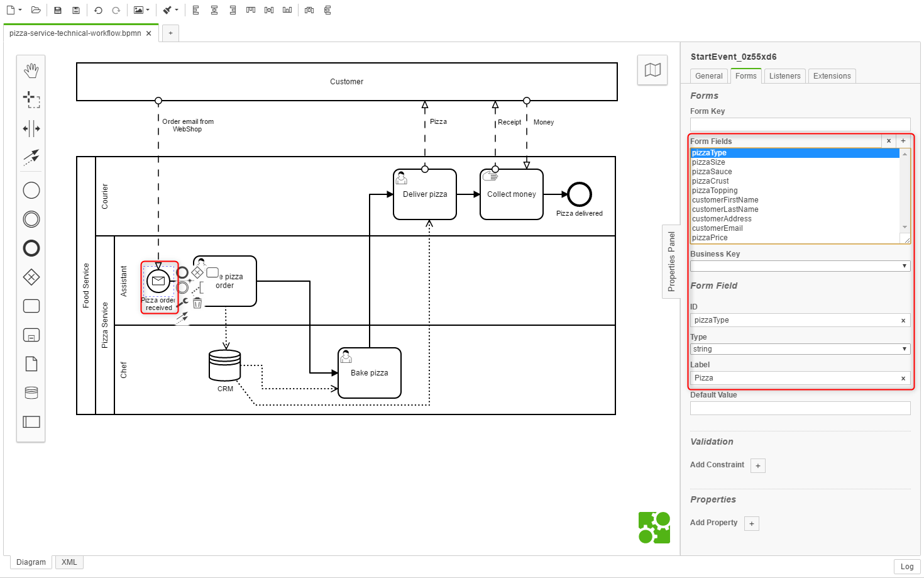Screen dimensions: 924x578
Task: Pick the global connect tool
Action: coord(31,156)
